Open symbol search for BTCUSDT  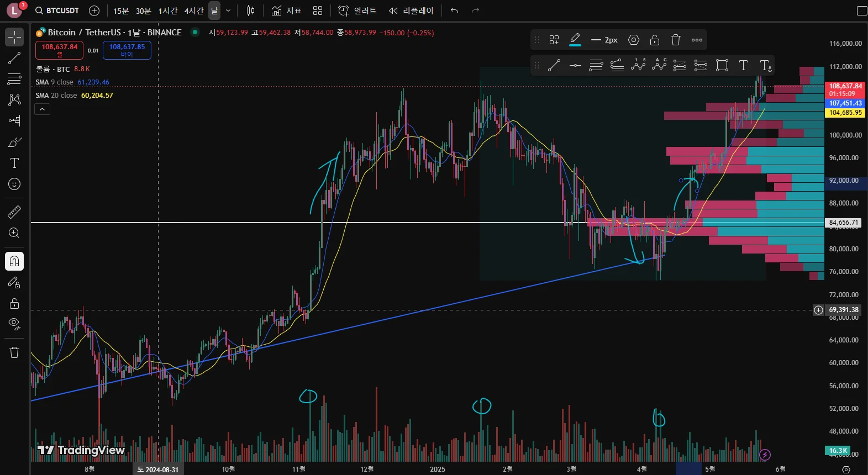coord(57,10)
